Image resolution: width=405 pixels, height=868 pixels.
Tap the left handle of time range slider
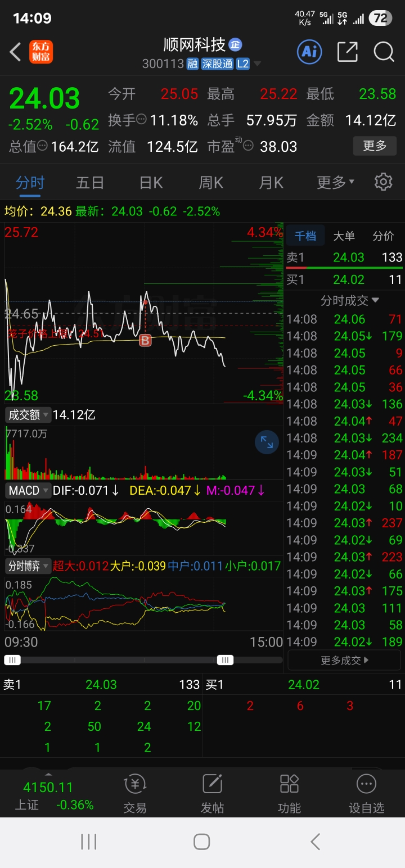pyautogui.click(x=12, y=660)
